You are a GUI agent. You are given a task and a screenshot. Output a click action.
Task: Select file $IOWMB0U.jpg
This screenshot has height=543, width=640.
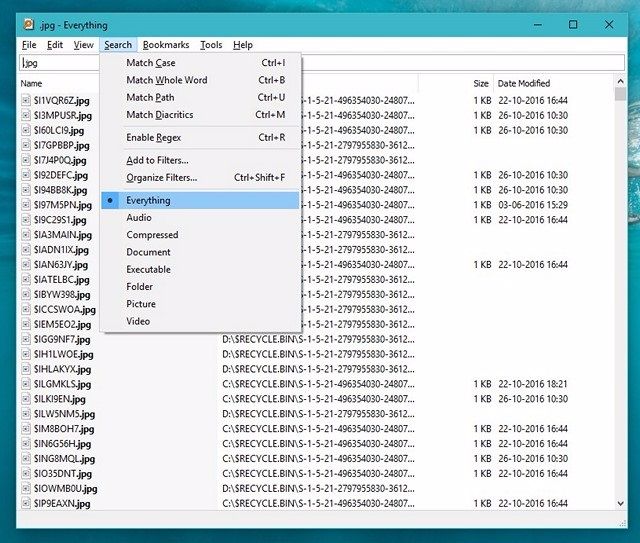(65, 489)
